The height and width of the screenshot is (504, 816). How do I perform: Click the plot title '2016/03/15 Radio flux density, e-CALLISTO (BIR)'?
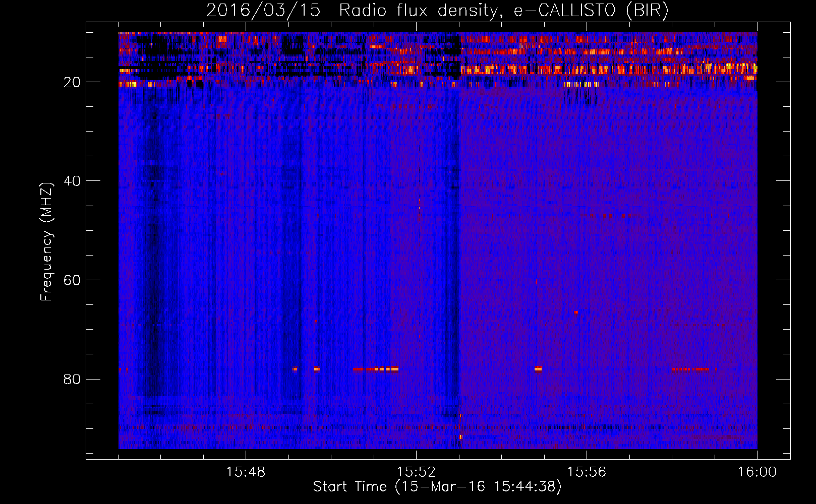(x=437, y=11)
